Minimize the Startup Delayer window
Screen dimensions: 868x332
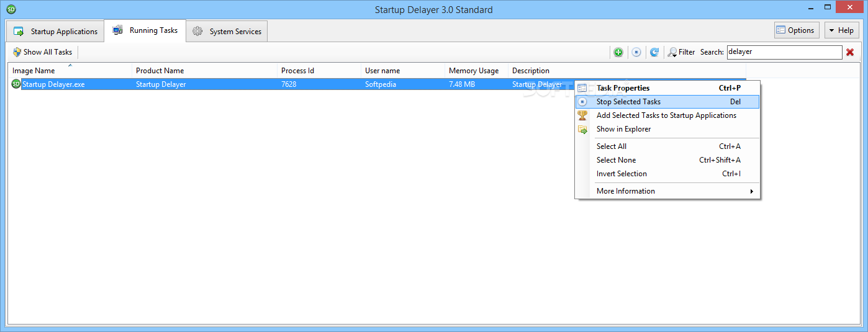click(810, 8)
